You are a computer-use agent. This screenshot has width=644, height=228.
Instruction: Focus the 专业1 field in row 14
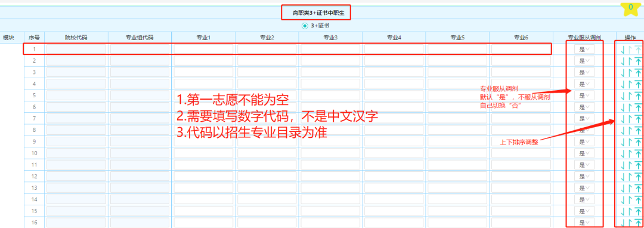point(203,199)
